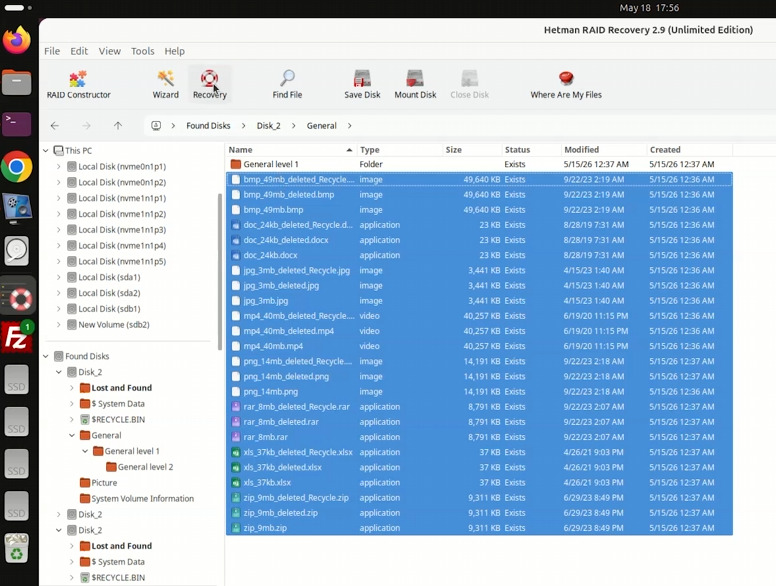Select file bmp_49mb.bmp

pyautogui.click(x=479, y=210)
